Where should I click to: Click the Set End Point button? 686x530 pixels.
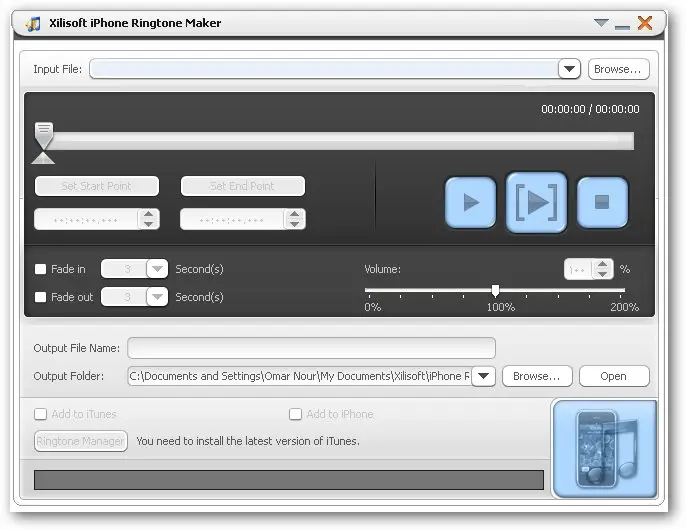click(x=243, y=186)
